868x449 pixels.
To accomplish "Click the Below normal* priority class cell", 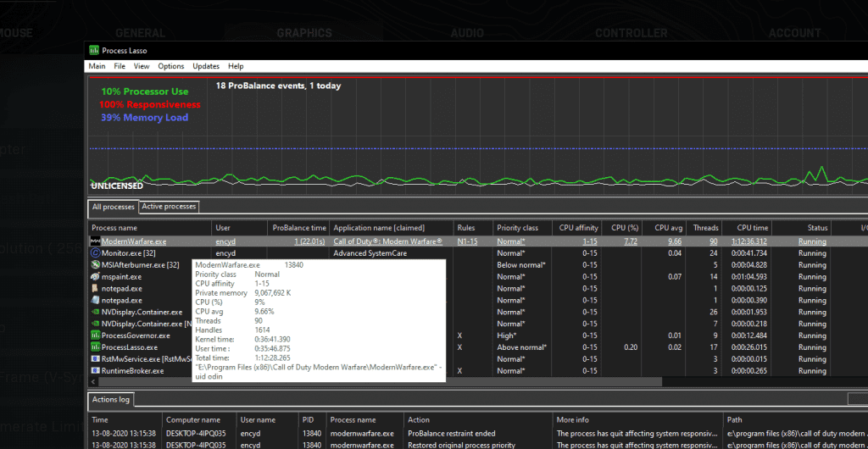I will pos(521,265).
